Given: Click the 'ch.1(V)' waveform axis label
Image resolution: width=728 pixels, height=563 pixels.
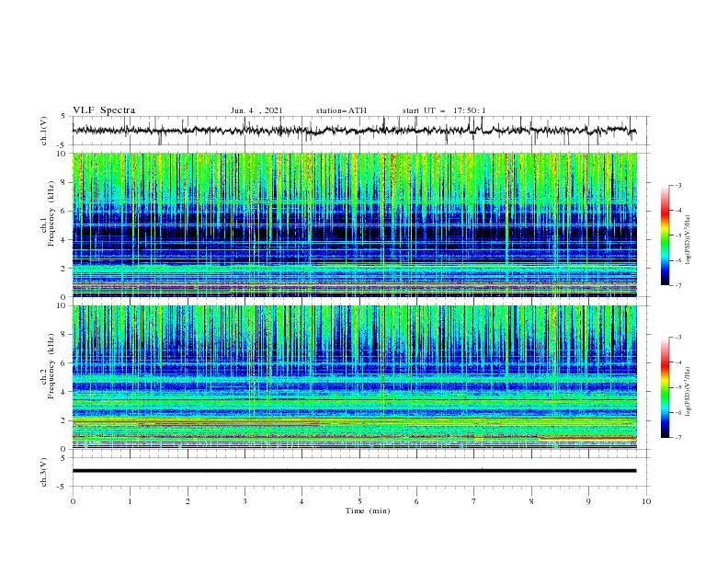Looking at the screenshot, I should (x=44, y=131).
